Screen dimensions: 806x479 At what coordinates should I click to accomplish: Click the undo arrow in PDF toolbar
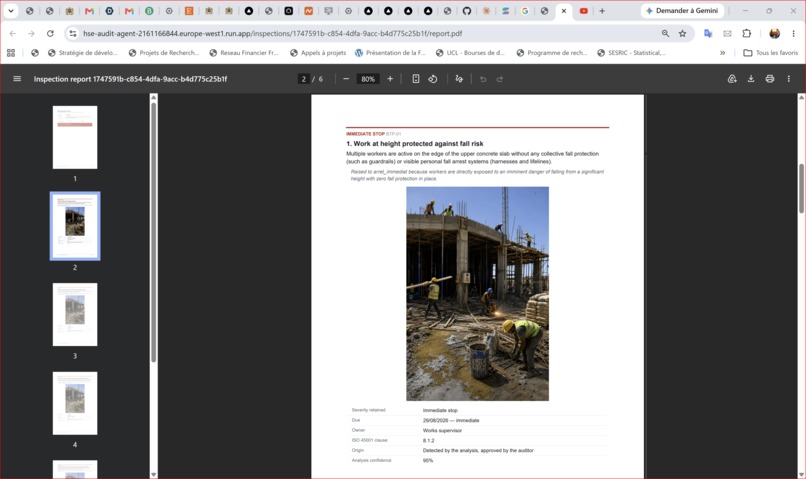click(x=483, y=79)
